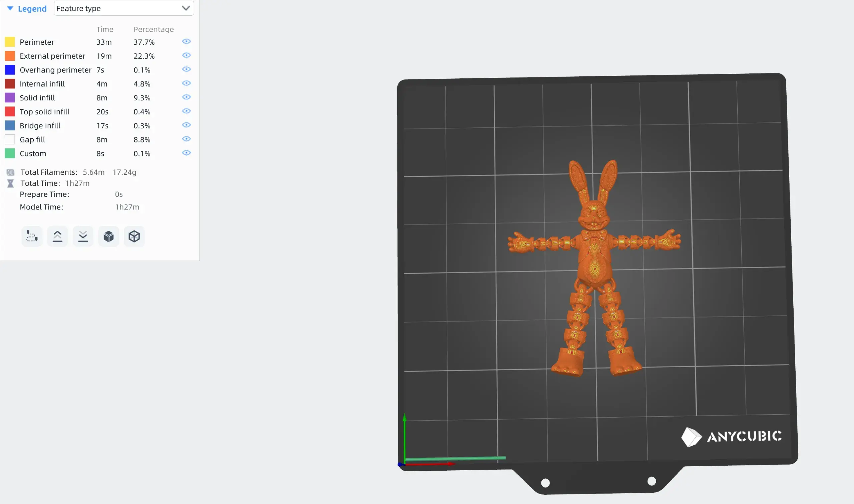The height and width of the screenshot is (504, 854).
Task: Switch to solid cube view icon
Action: [x=109, y=236]
